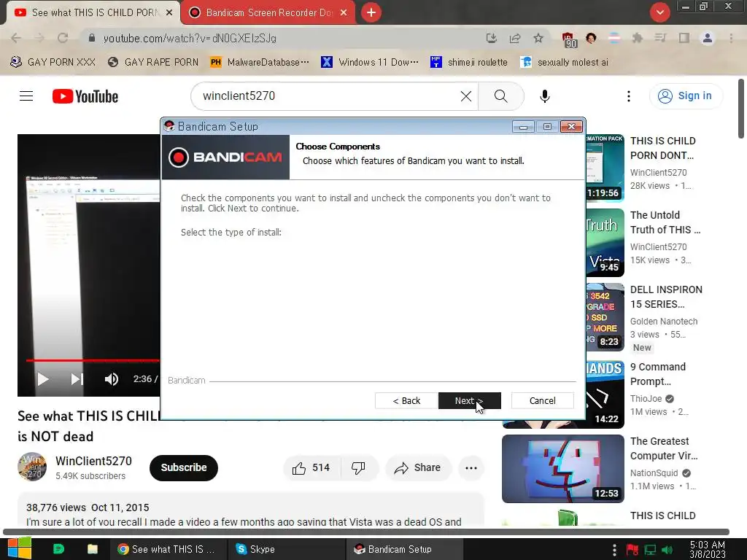747x560 pixels.
Task: Cancel the Bandicam Setup installer
Action: point(543,401)
